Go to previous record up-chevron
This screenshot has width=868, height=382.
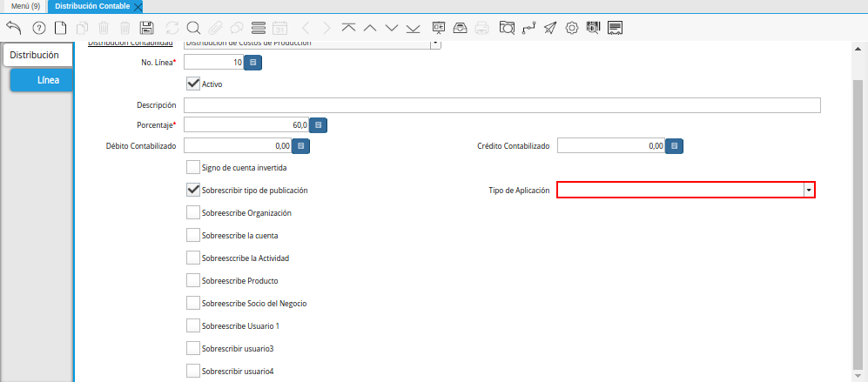pos(370,28)
